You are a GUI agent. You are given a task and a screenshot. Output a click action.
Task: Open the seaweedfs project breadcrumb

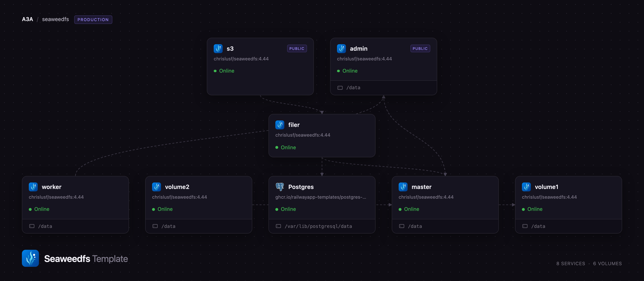(x=56, y=19)
